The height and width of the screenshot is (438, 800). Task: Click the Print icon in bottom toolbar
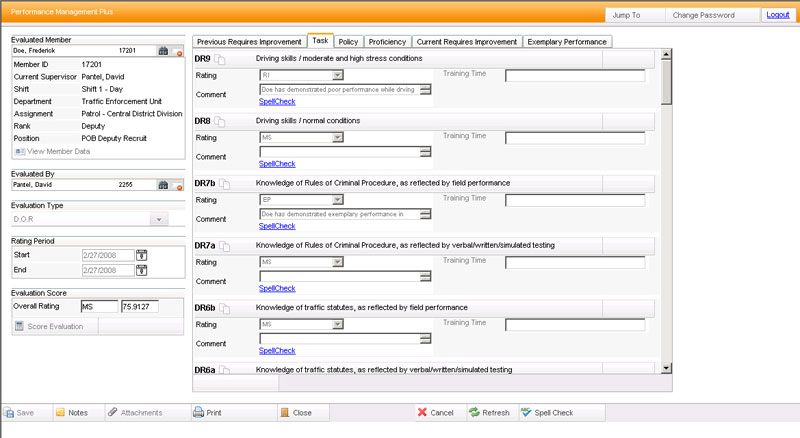(x=199, y=412)
